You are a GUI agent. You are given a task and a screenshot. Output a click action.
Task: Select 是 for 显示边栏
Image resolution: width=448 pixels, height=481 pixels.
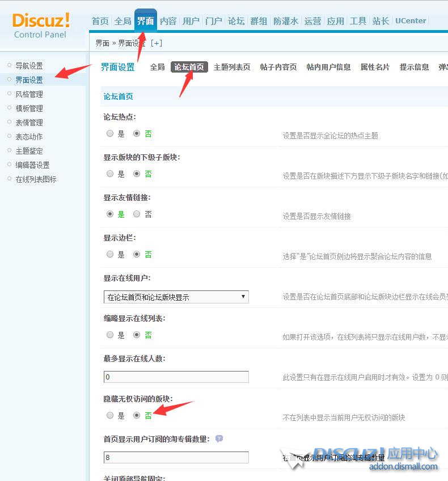[x=110, y=255]
